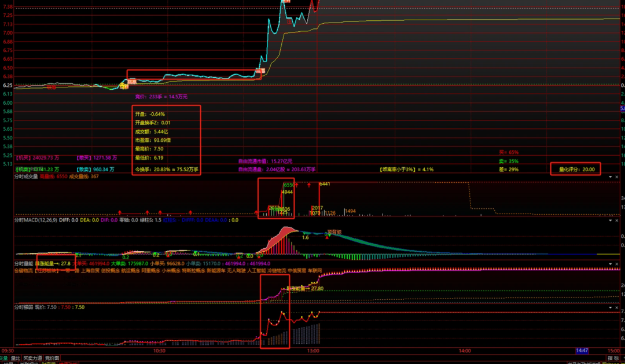
Task: Click the 大单买: 461994.0 value
Action: coord(90,263)
